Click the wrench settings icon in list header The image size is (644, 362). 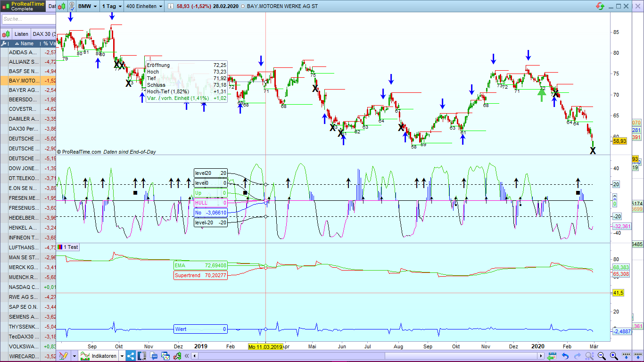pos(3,43)
